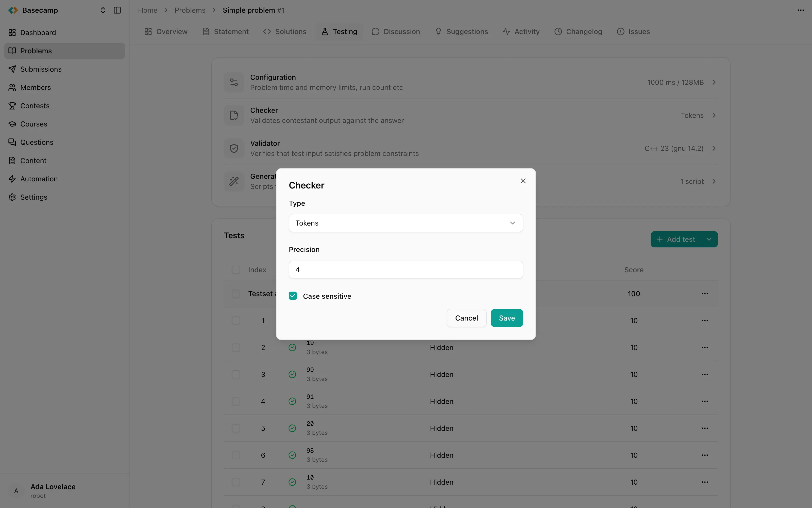
Task: Open the test 4 row ellipsis menu
Action: [705, 401]
